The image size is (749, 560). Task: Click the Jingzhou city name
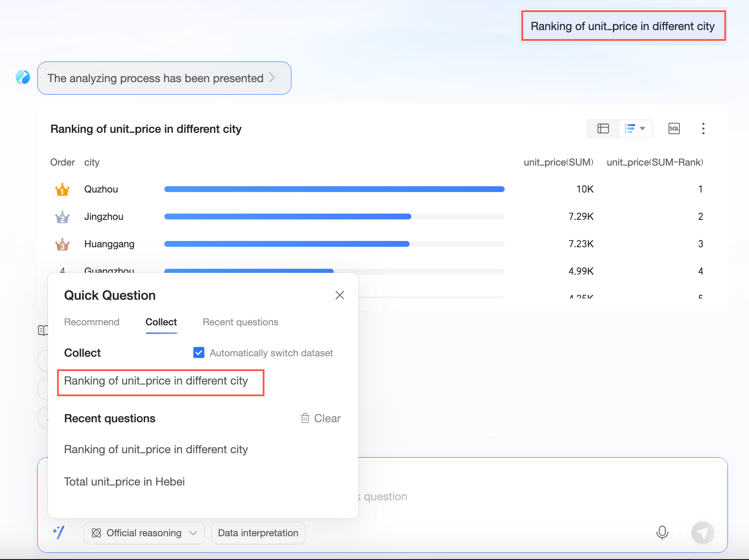pos(104,217)
